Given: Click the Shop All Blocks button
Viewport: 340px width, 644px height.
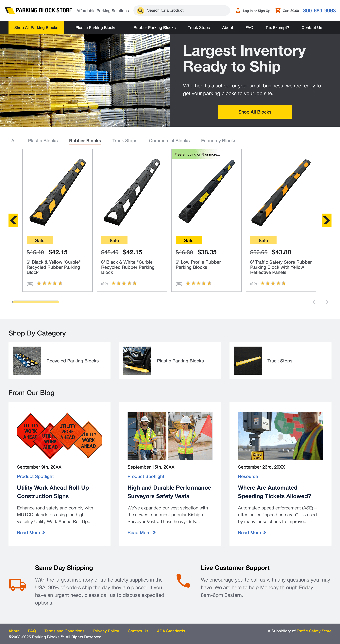Looking at the screenshot, I should pos(255,112).
